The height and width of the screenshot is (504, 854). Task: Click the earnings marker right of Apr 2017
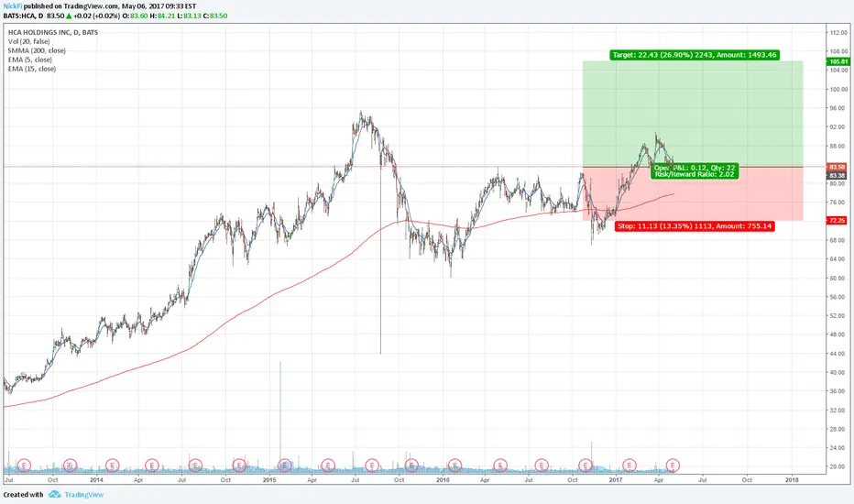673,465
